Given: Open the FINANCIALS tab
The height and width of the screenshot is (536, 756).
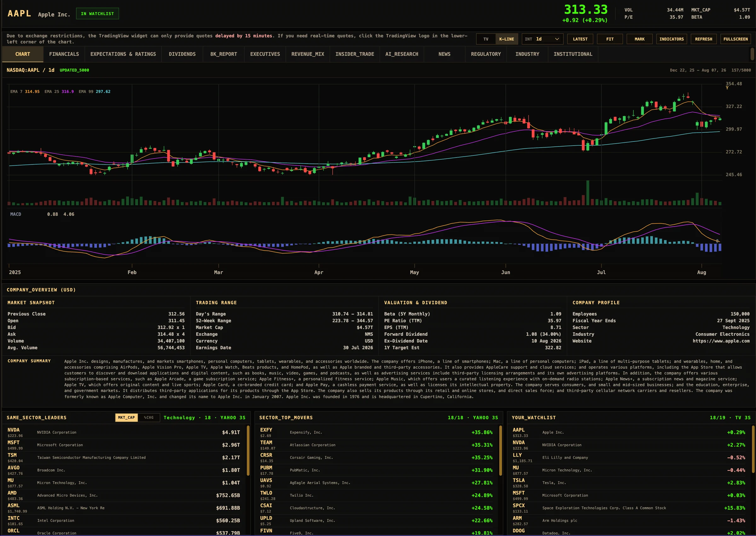Looking at the screenshot, I should tap(64, 54).
